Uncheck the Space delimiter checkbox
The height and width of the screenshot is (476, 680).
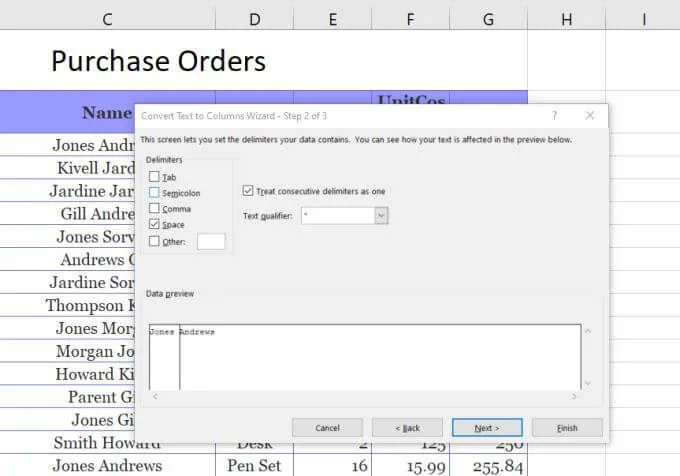coord(154,224)
